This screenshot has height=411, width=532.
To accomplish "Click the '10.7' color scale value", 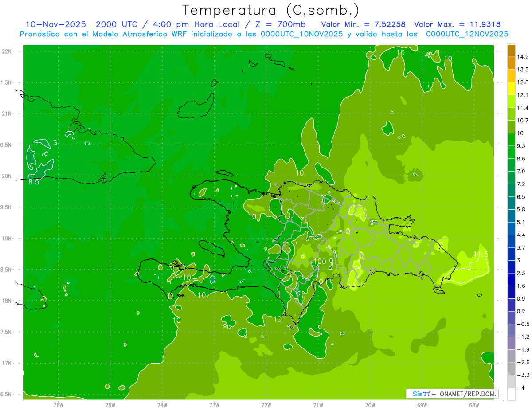I will coord(523,120).
